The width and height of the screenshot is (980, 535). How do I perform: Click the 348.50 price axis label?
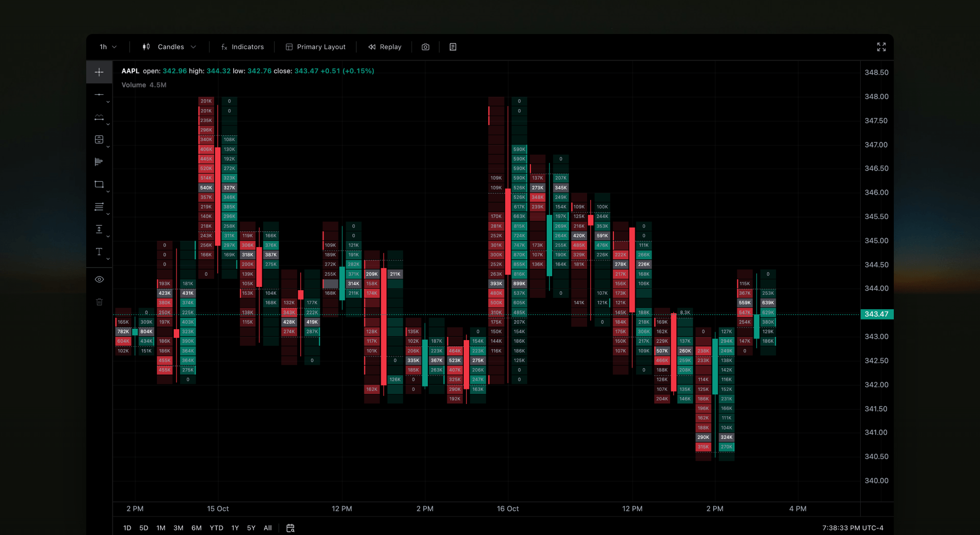[876, 73]
